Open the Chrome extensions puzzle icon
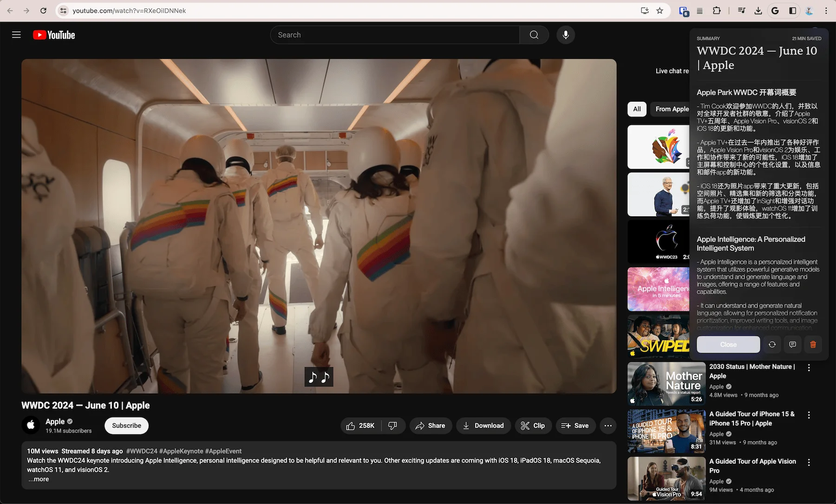The width and height of the screenshot is (836, 504). (717, 11)
